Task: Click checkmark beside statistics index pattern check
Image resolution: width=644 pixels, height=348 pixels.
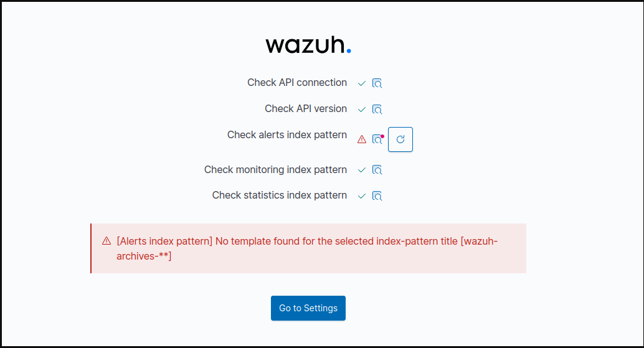Action: coord(362,195)
